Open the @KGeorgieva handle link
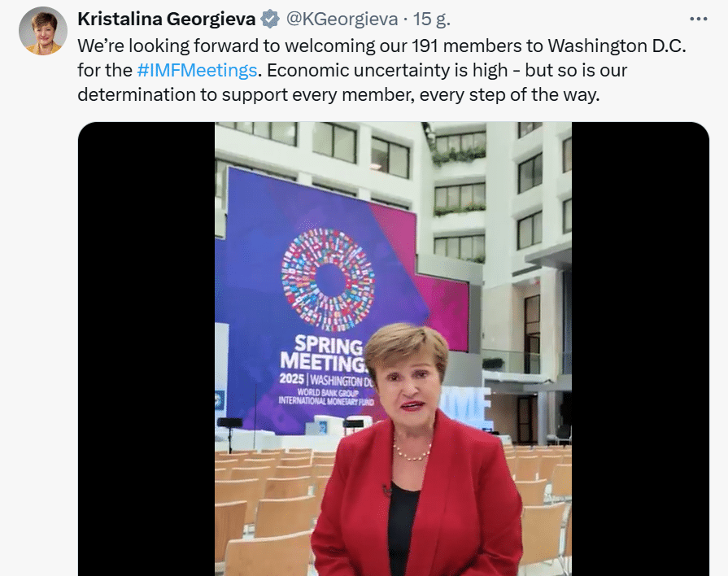This screenshot has height=576, width=728. (342, 20)
